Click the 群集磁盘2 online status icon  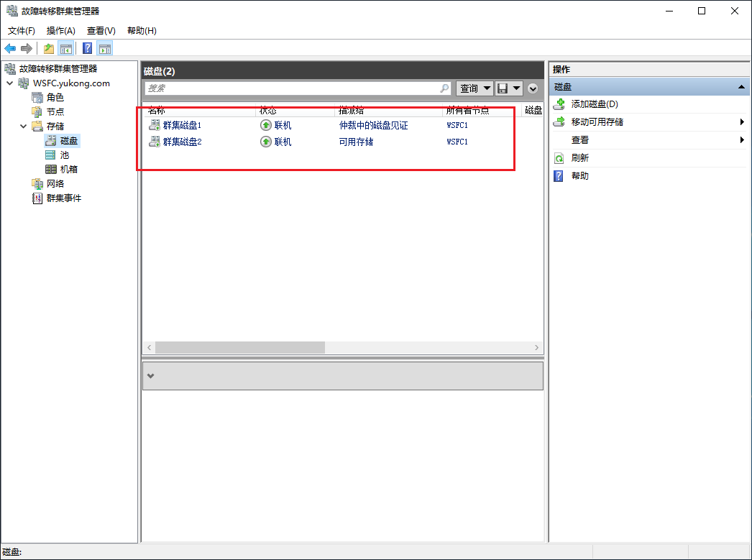tap(266, 142)
